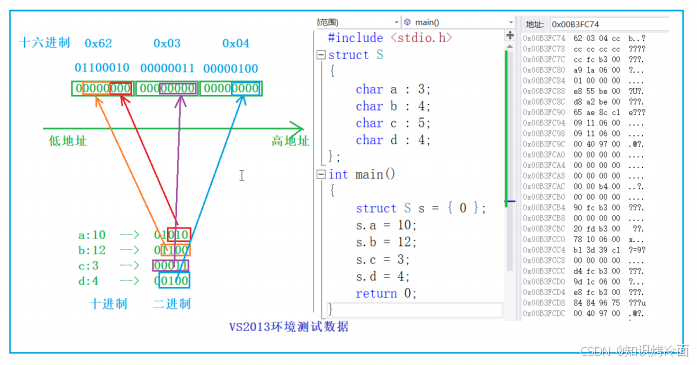Screen dimensions: 697x365
Task: Select memory row at address 0x00B3FCC0
Action: click(584, 239)
